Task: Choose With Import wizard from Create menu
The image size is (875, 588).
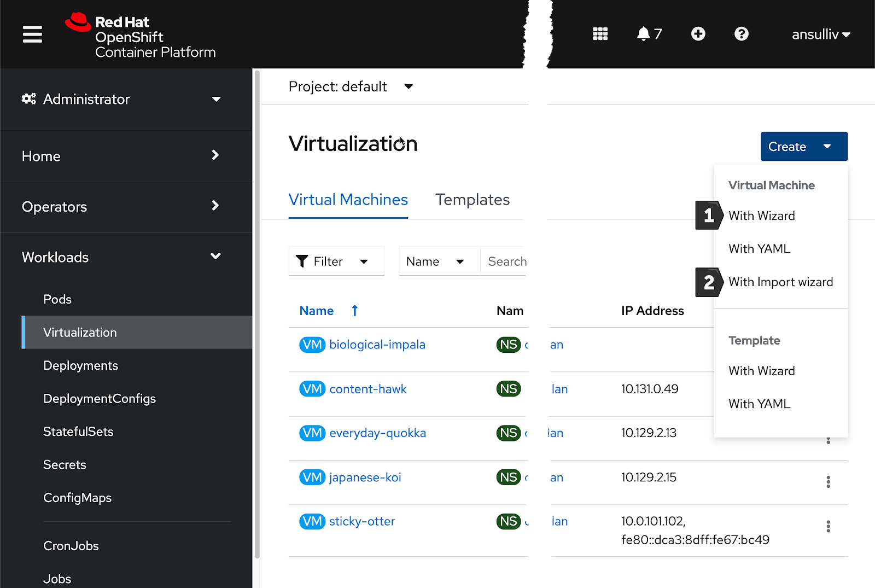Action: point(780,282)
